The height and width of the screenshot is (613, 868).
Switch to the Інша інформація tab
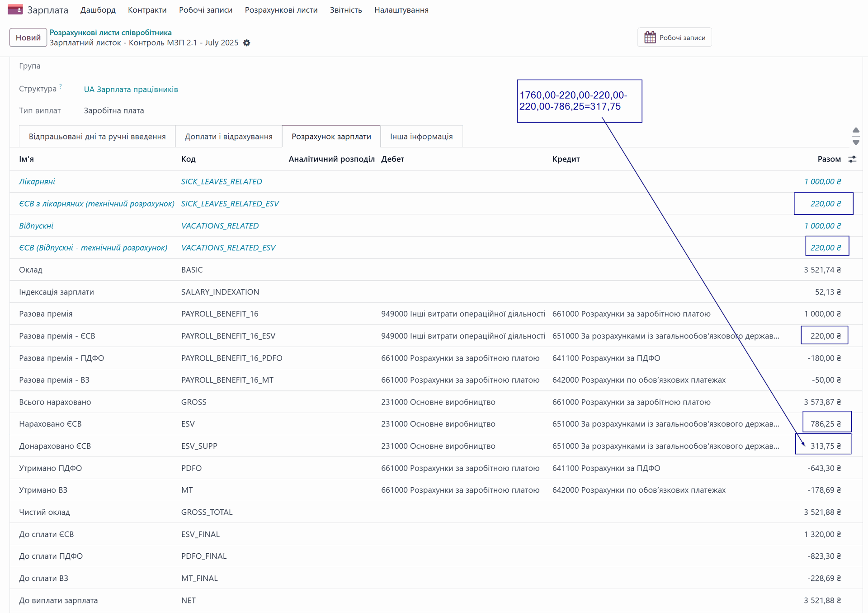(x=421, y=137)
